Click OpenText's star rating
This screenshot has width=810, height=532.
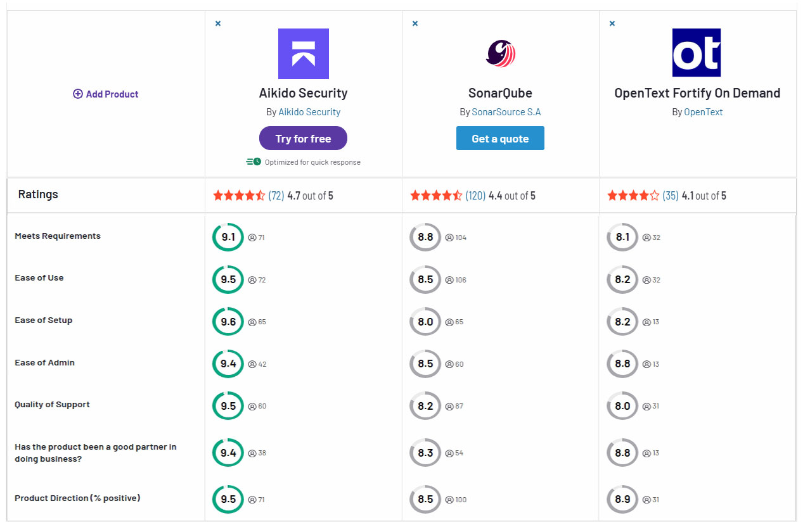pyautogui.click(x=633, y=196)
